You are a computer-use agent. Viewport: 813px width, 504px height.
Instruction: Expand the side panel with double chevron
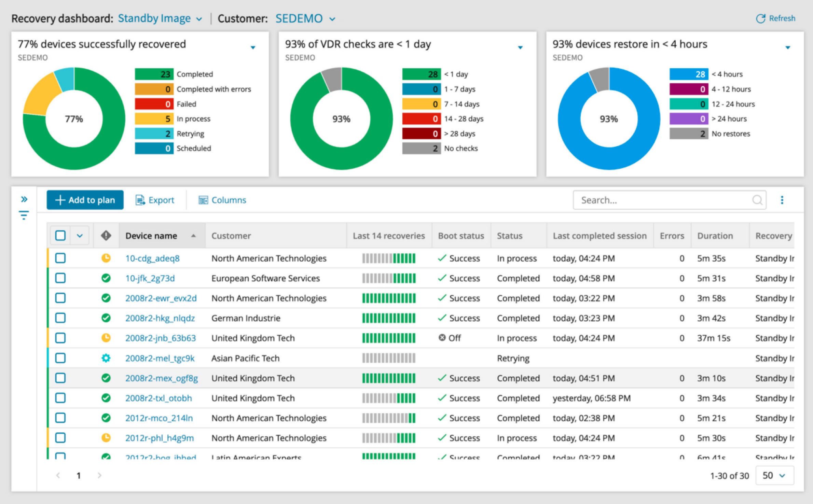(x=24, y=199)
